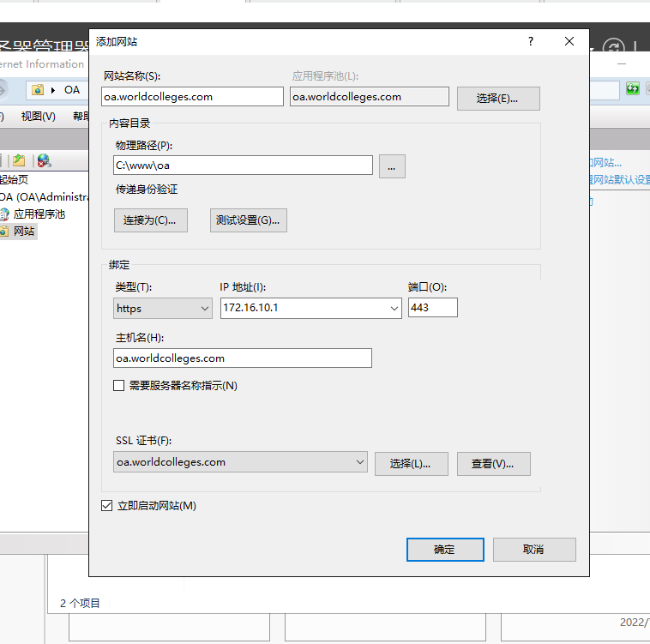Open the SSL certificate dropdown
This screenshot has height=644, width=650.
tap(240, 462)
